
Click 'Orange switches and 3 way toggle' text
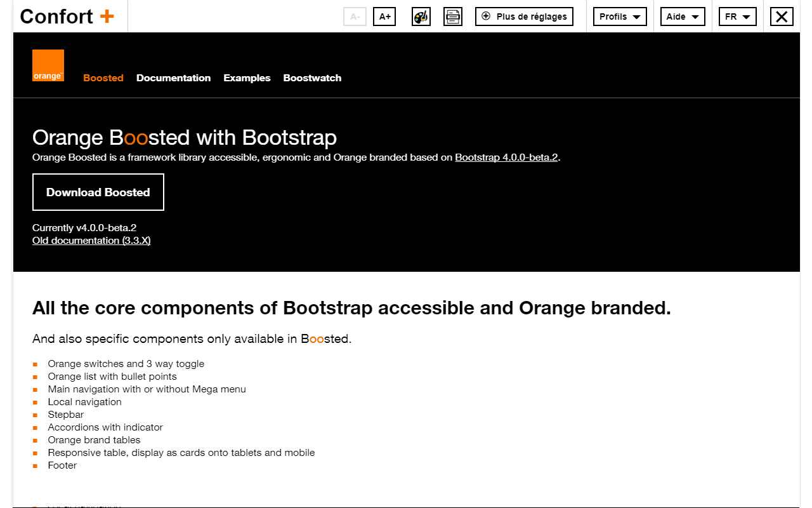point(126,364)
